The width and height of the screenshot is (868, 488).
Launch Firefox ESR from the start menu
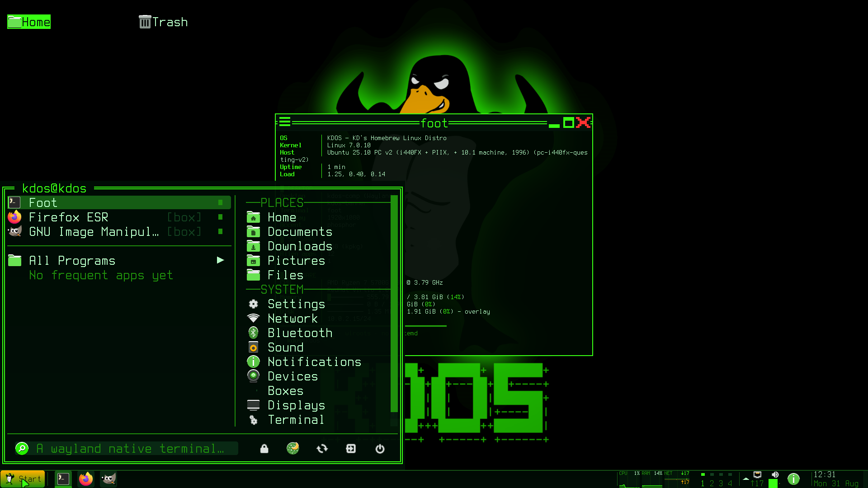click(x=119, y=217)
